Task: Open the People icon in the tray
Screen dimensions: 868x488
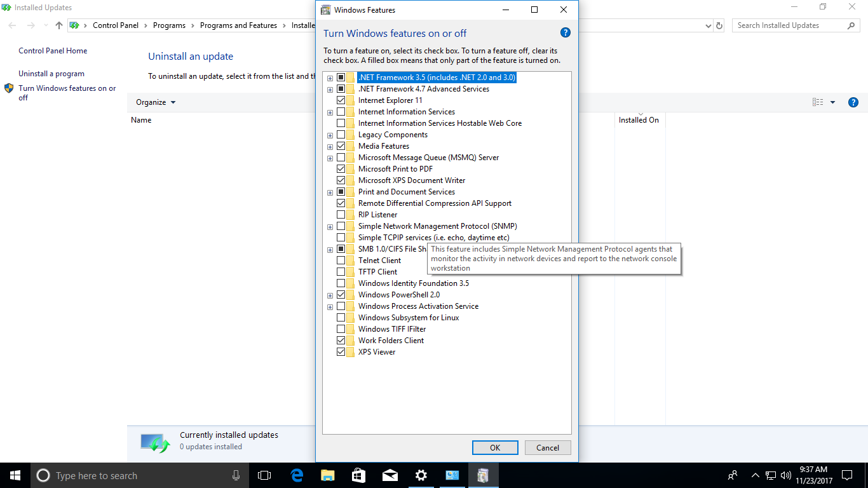Action: [x=733, y=475]
